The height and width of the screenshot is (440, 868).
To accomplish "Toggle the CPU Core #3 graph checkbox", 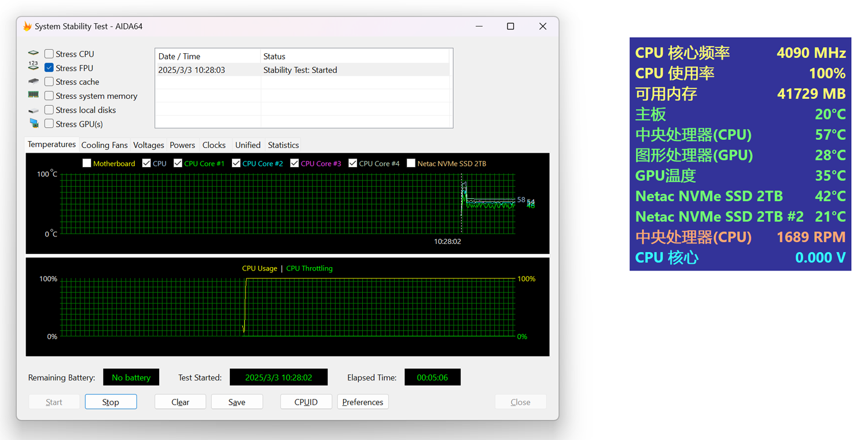I will click(295, 164).
